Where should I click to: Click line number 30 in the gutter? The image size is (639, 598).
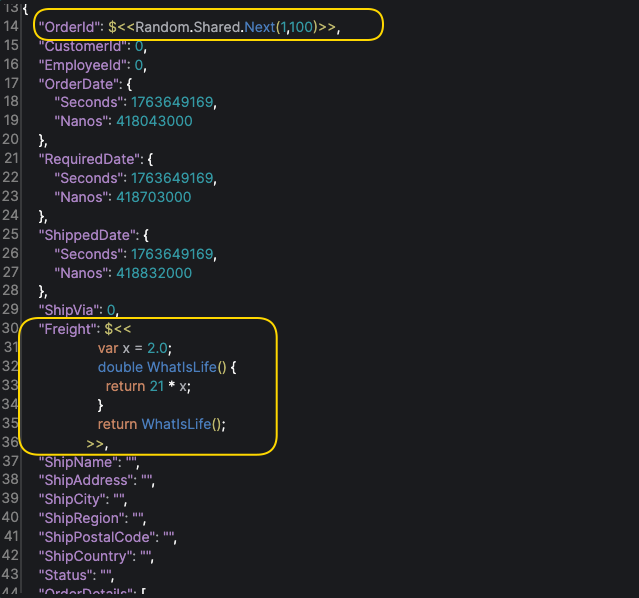(10, 329)
